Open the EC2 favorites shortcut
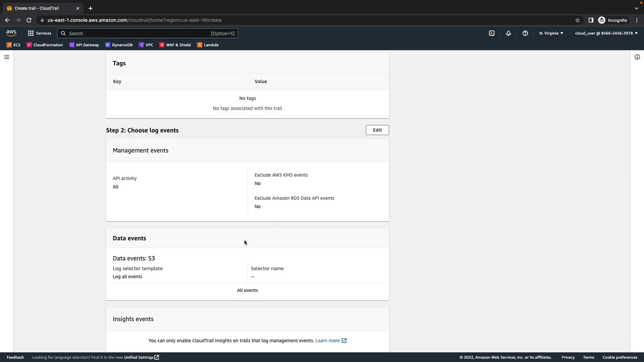 (x=13, y=45)
